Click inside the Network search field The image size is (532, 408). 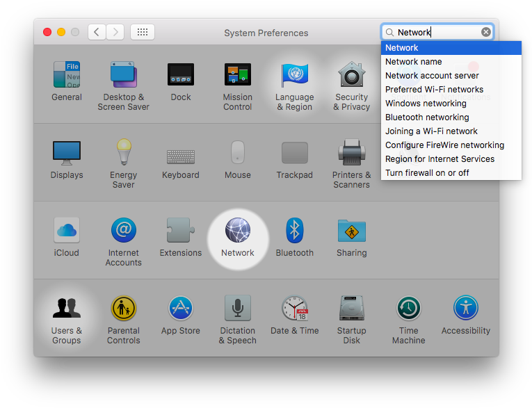pyautogui.click(x=437, y=32)
